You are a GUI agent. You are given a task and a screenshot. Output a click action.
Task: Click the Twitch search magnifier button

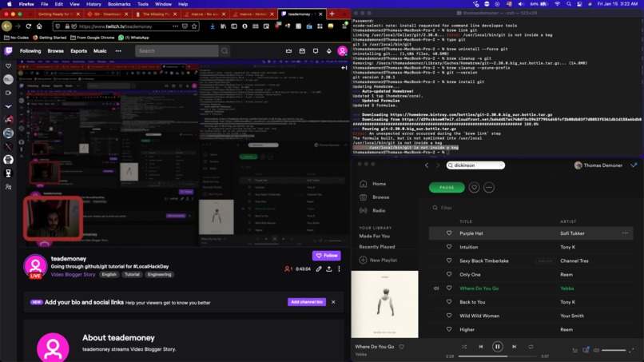click(x=225, y=51)
